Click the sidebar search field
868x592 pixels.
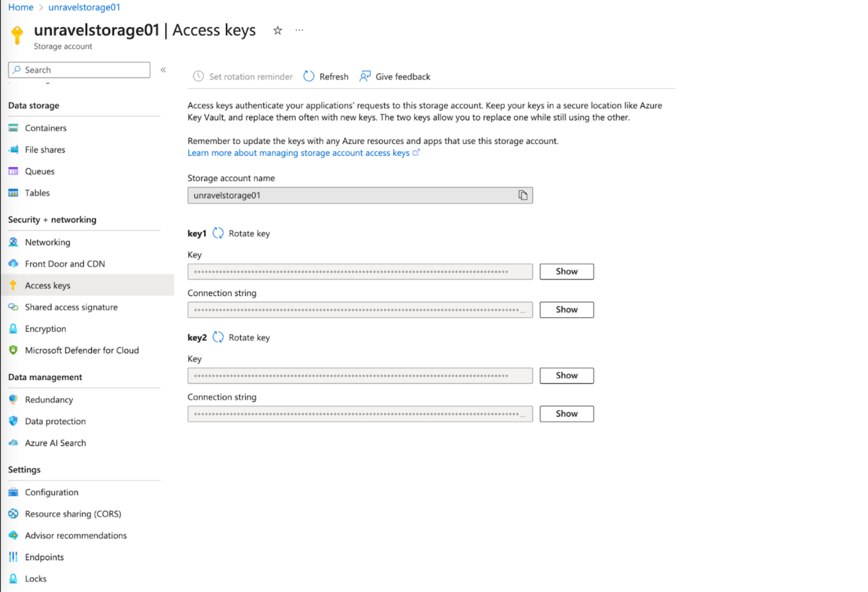[x=79, y=70]
